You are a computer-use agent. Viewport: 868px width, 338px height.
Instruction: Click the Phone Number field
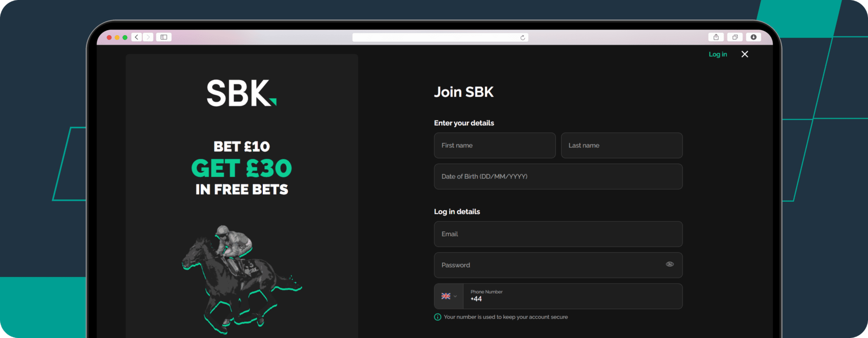[573, 296]
